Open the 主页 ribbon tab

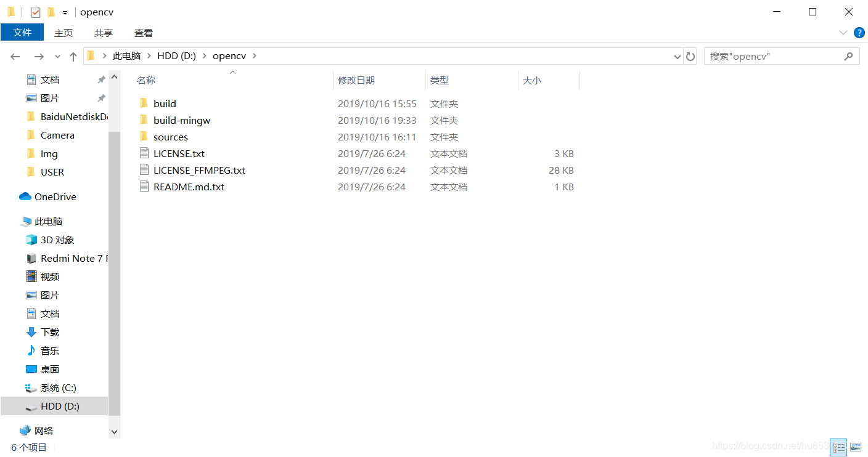point(63,32)
